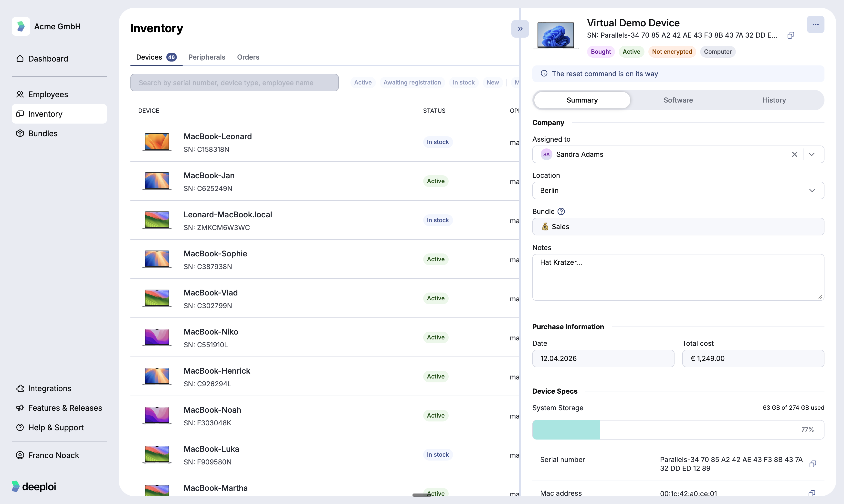Click inside the device search field

click(x=234, y=82)
